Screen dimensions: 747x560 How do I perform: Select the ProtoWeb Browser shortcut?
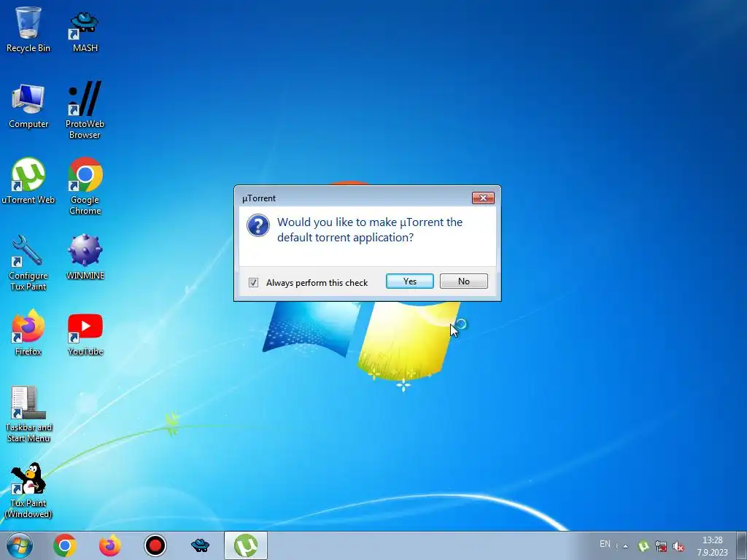click(85, 111)
